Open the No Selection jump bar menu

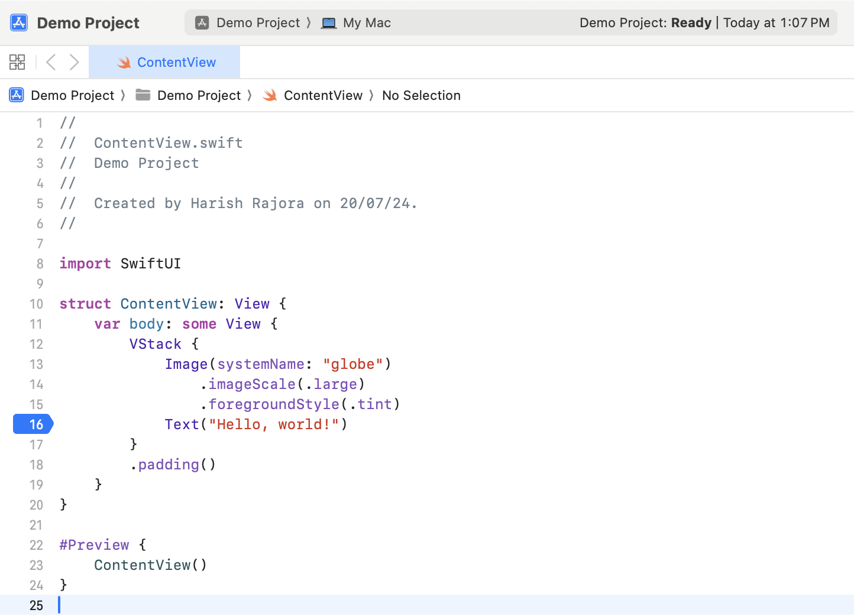[421, 95]
